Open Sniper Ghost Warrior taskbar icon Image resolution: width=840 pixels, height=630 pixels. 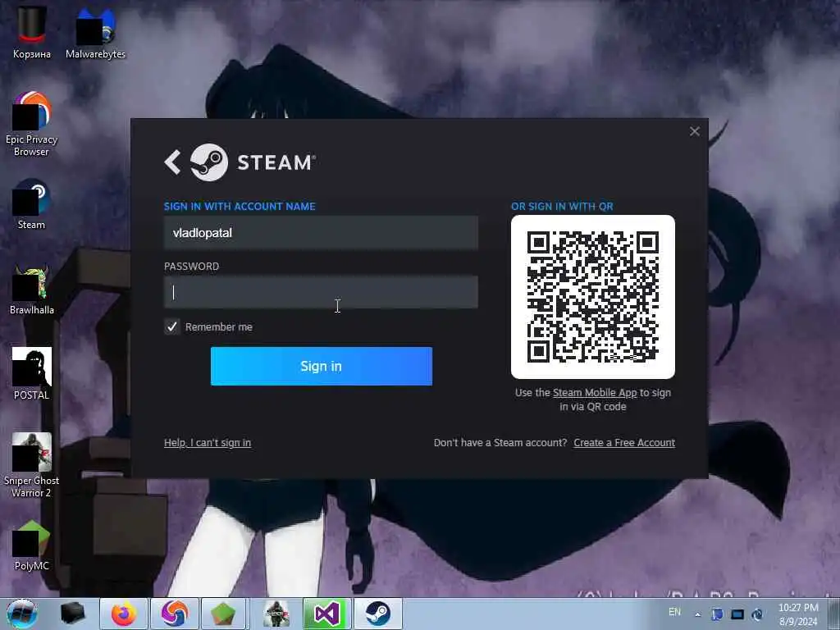[x=276, y=614]
